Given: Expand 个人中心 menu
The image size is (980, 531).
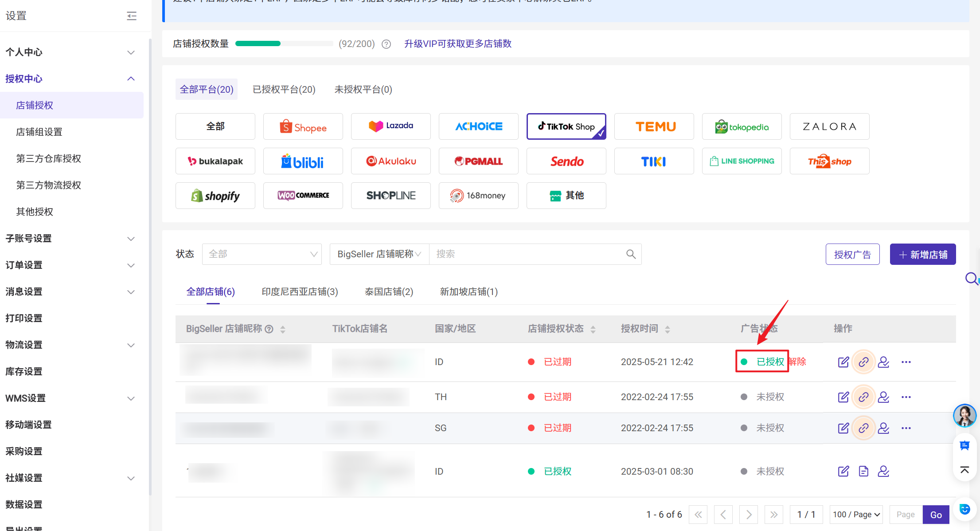Looking at the screenshot, I should tap(131, 52).
